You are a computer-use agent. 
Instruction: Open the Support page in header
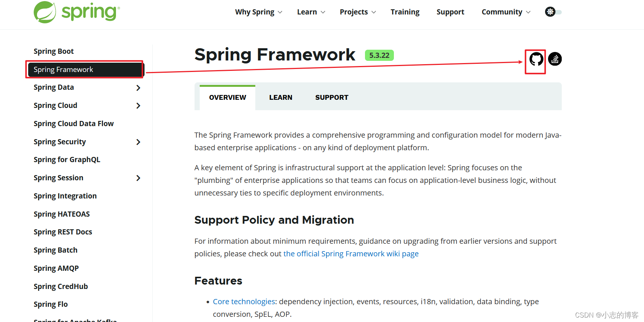coord(450,12)
